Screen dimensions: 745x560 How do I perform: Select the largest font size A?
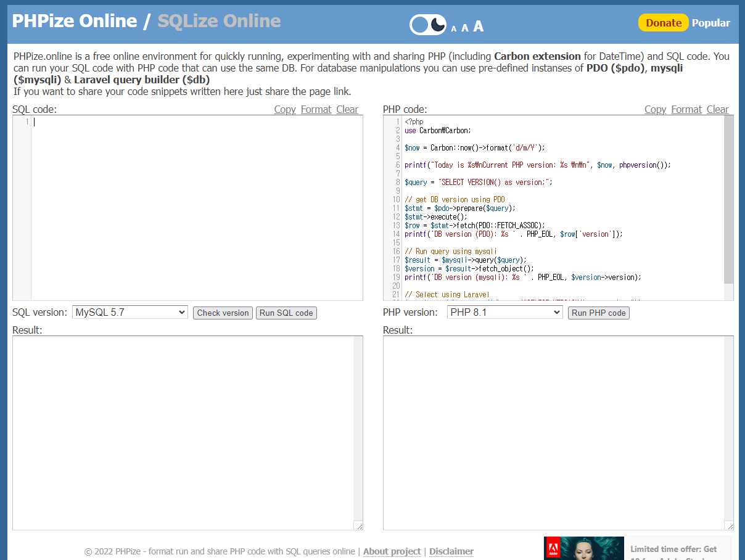(x=479, y=27)
